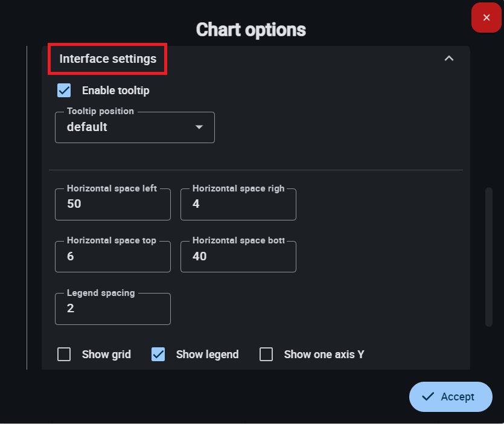Viewport: 504px width, 424px height.
Task: Uncheck the Show legend checkbox
Action: click(x=158, y=355)
